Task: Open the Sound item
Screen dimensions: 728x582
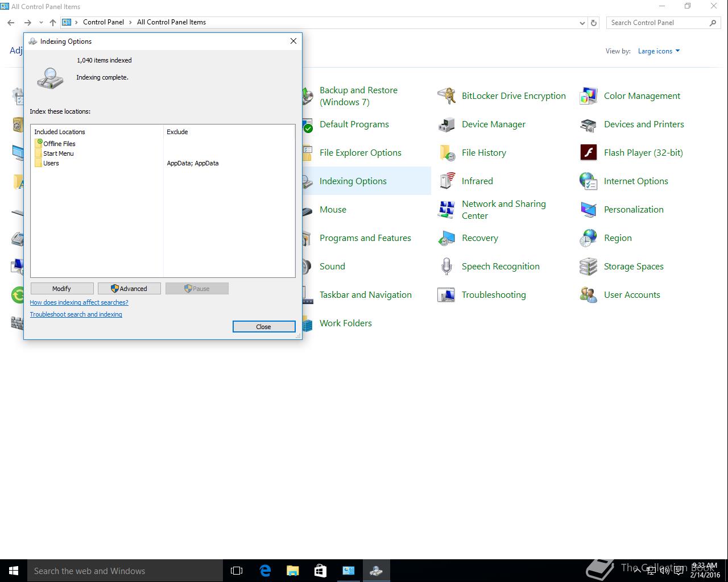Action: (332, 267)
